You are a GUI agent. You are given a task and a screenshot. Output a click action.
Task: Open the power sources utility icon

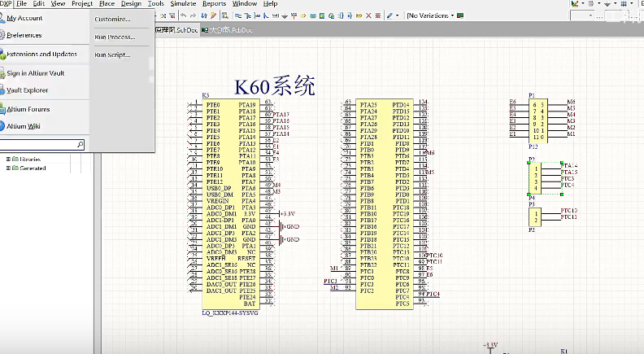(x=607, y=4)
